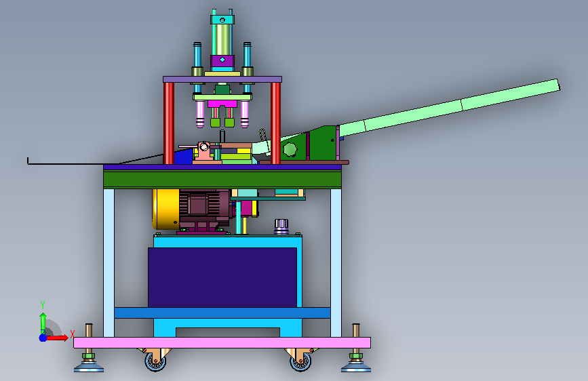This screenshot has width=588, height=381.
Task: Select the right light-blue frame leg
Action: pos(336,262)
